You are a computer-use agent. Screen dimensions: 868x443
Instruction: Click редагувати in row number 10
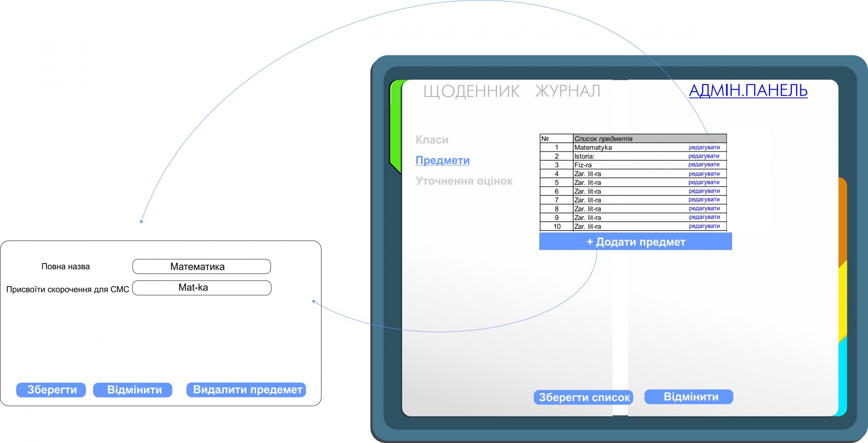(704, 226)
